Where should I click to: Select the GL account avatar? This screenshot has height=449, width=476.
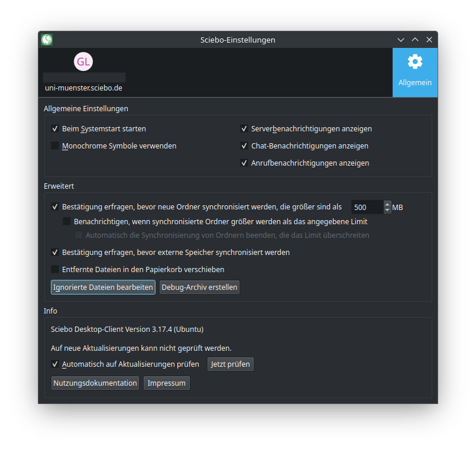coord(83,62)
